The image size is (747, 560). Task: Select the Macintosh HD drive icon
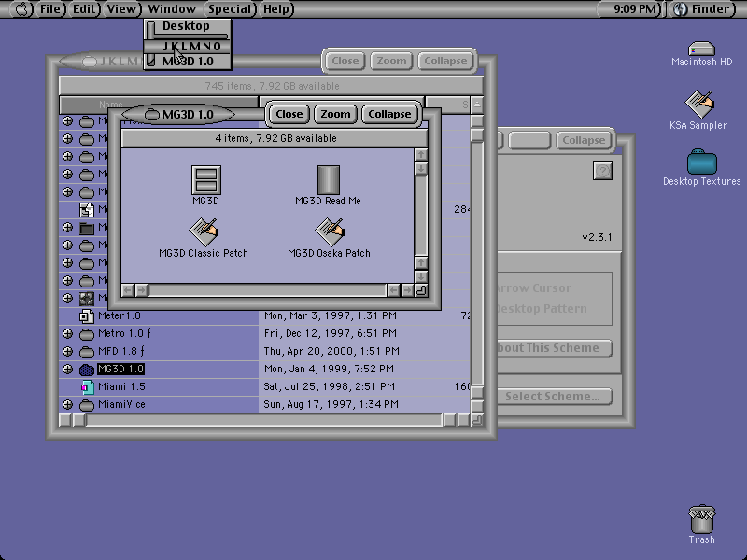(x=701, y=49)
